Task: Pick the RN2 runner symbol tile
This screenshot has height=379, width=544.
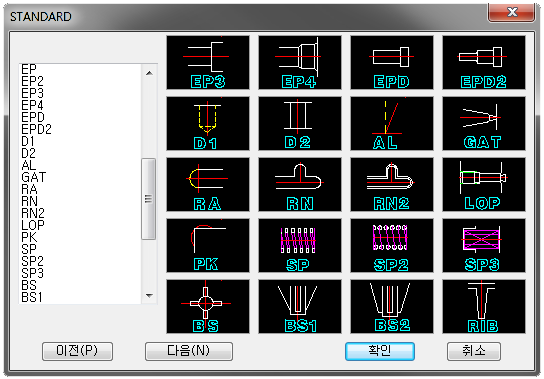Action: (392, 184)
